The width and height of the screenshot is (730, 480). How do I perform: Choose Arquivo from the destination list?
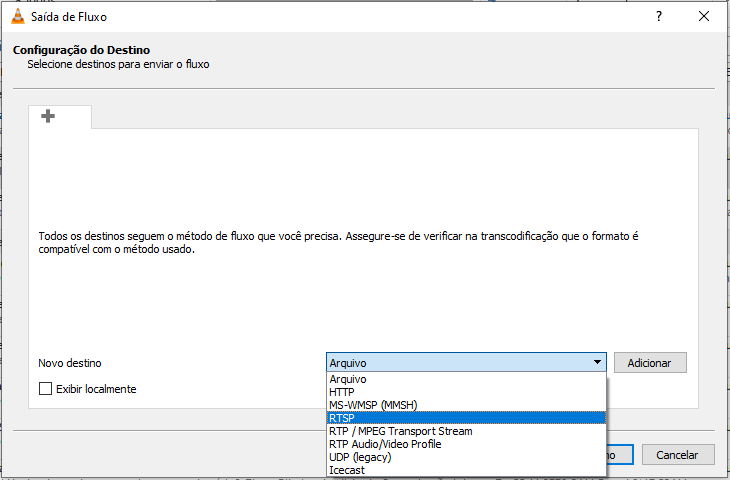point(466,379)
